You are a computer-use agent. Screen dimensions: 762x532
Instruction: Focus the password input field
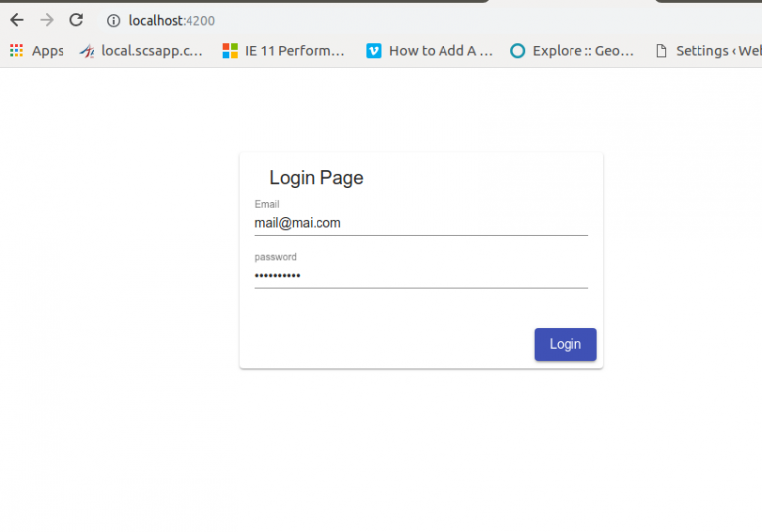tap(422, 276)
